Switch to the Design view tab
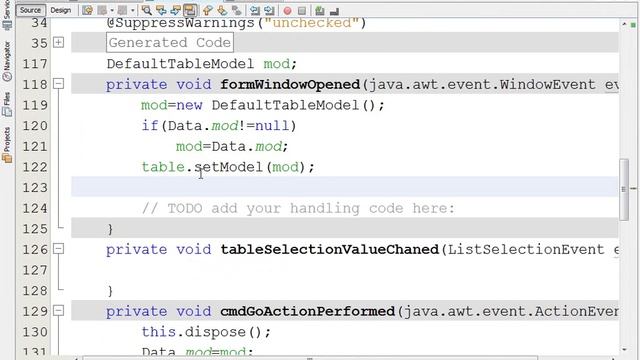This screenshot has height=360, width=640. tap(60, 10)
